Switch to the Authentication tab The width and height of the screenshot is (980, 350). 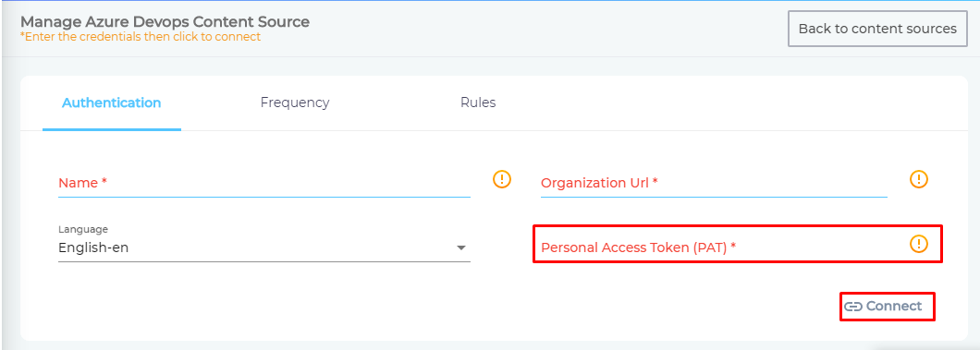111,103
